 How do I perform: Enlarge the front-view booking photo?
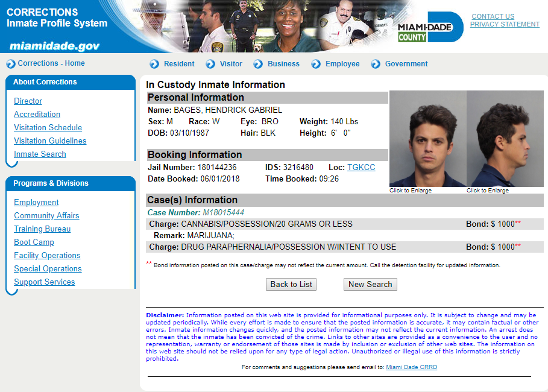pos(427,139)
